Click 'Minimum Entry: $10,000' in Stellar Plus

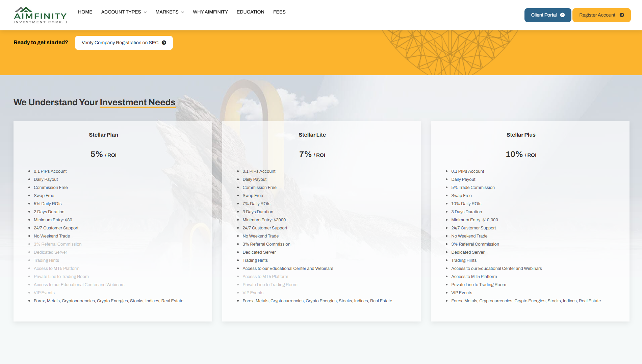tap(474, 220)
